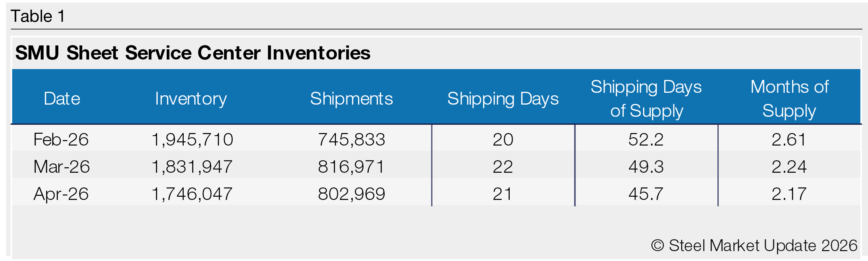Click the Shipments column header
Viewport: 868px width, 261px height.
pyautogui.click(x=351, y=99)
